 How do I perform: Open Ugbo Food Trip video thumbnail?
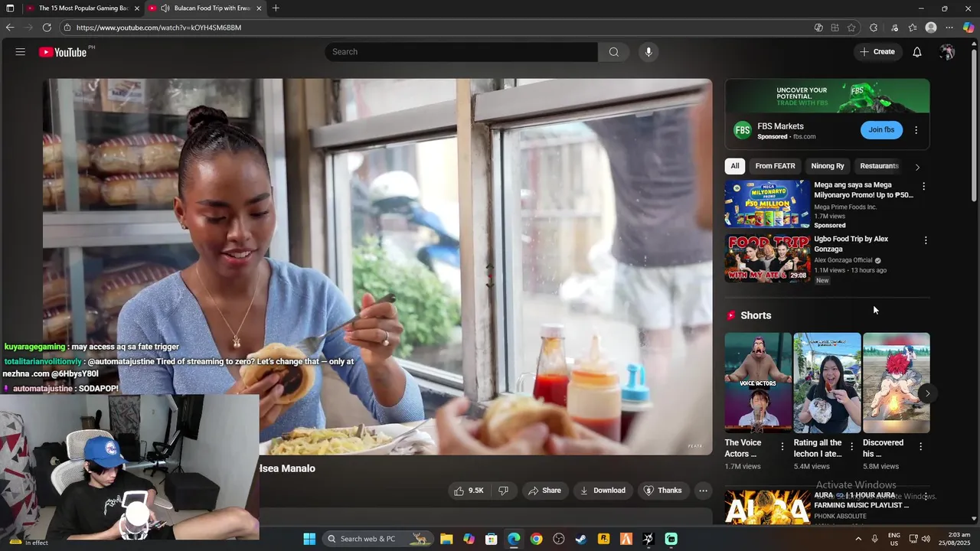[x=767, y=259]
